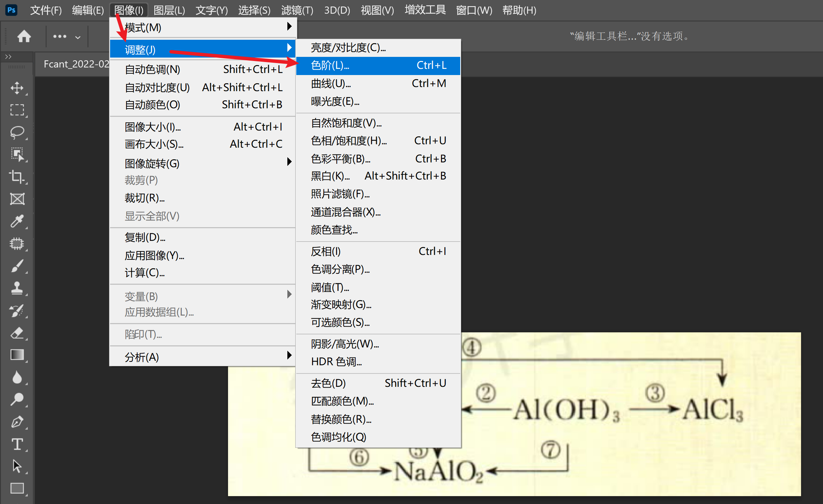This screenshot has width=823, height=504.
Task: Click the Home icon button
Action: pos(24,36)
